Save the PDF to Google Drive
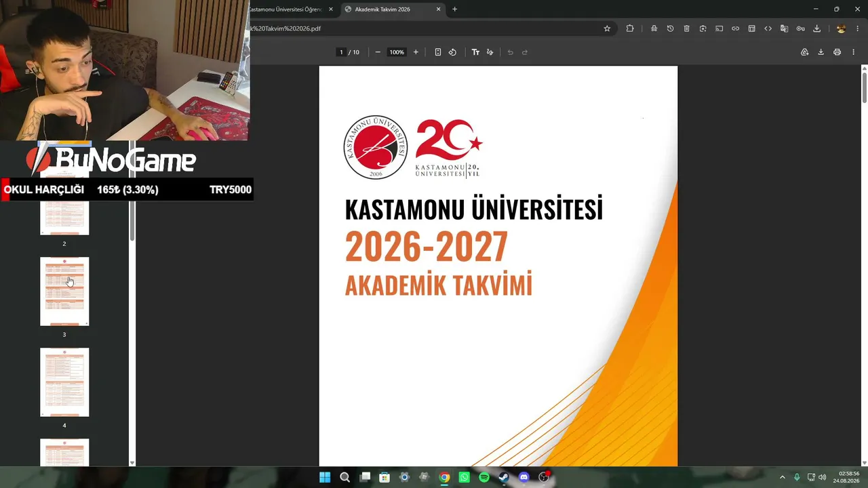This screenshot has height=488, width=868. pyautogui.click(x=804, y=52)
